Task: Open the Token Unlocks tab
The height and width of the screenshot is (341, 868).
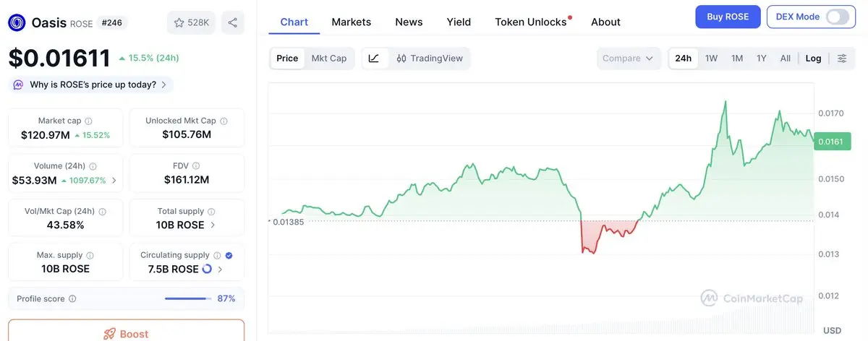Action: point(530,22)
